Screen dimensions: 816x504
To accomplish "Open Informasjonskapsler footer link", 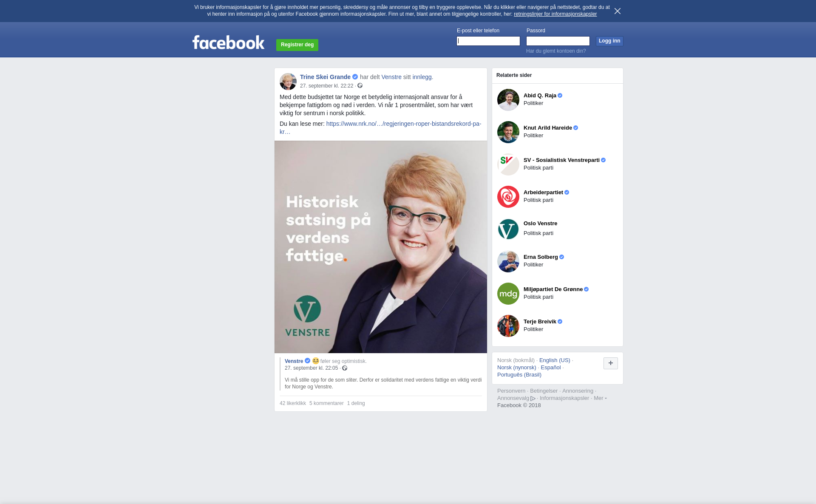I will click(x=564, y=398).
